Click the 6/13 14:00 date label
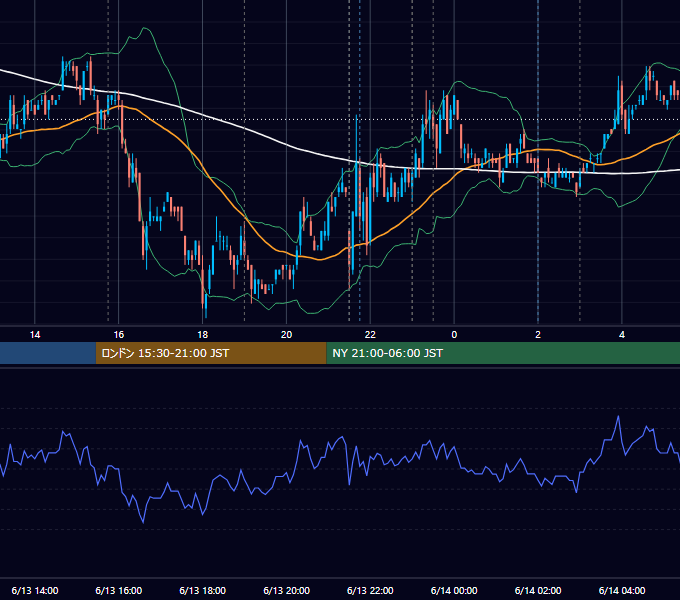 coord(35,590)
